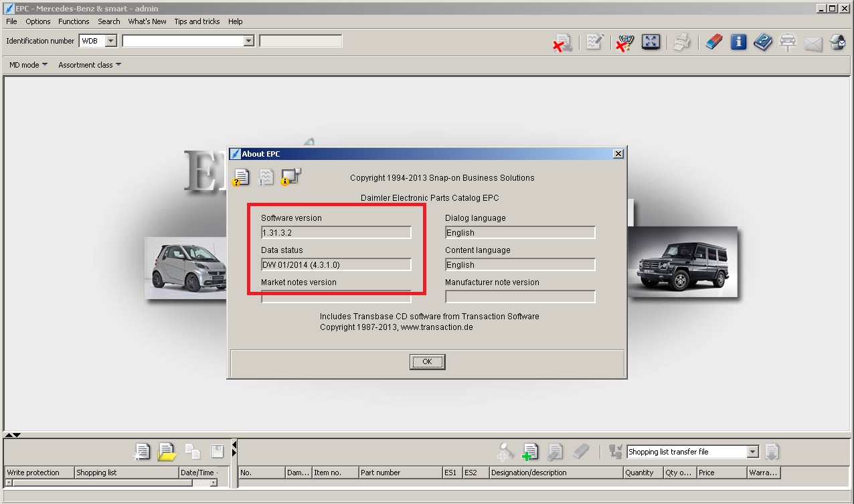Click the printer icon in toolbar
Screen dimensions: 854x504
[682, 42]
